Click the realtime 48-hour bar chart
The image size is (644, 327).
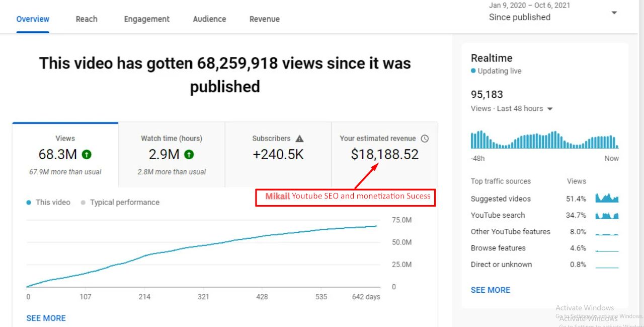click(x=544, y=140)
